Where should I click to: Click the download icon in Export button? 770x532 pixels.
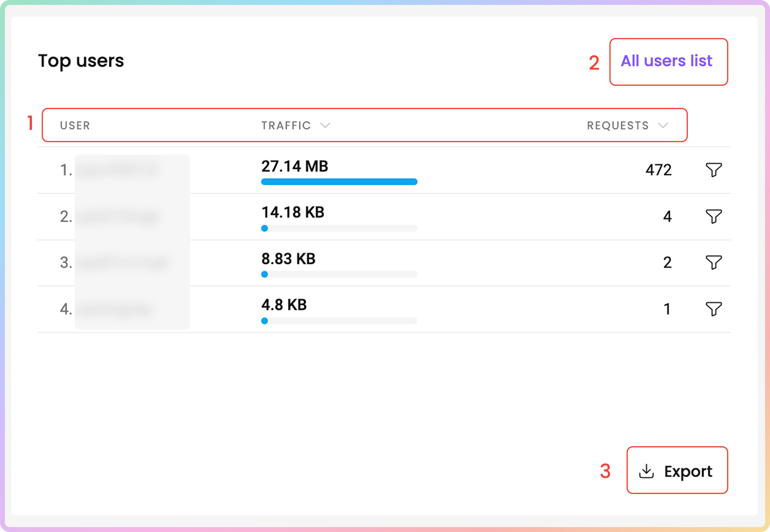point(646,471)
